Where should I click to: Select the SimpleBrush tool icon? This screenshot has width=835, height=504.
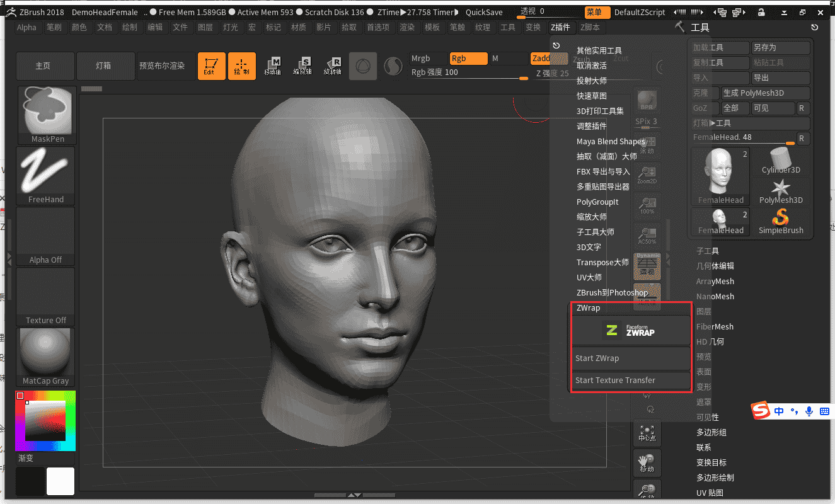pyautogui.click(x=781, y=219)
